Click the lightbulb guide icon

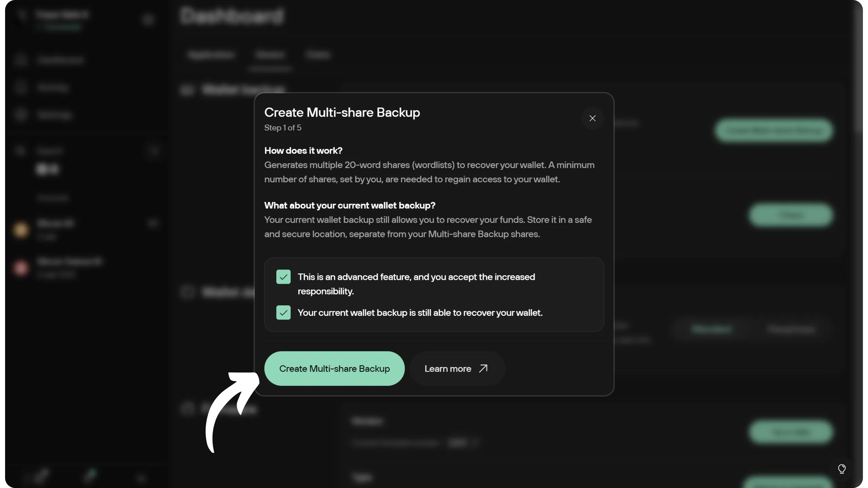(x=842, y=469)
